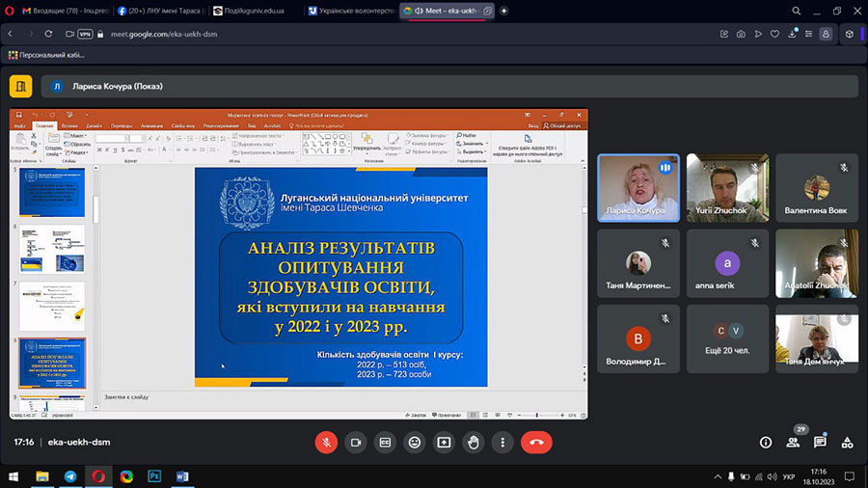Open the chat with everyone panel
This screenshot has height=488, width=868.
820,442
